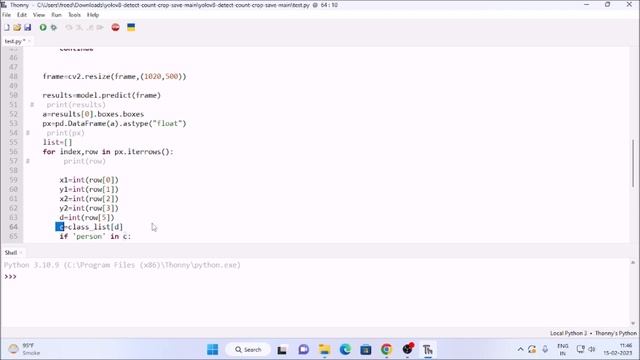This screenshot has width=640, height=360.
Task: Launch Microsoft Edge from the taskbar
Action: click(x=345, y=349)
